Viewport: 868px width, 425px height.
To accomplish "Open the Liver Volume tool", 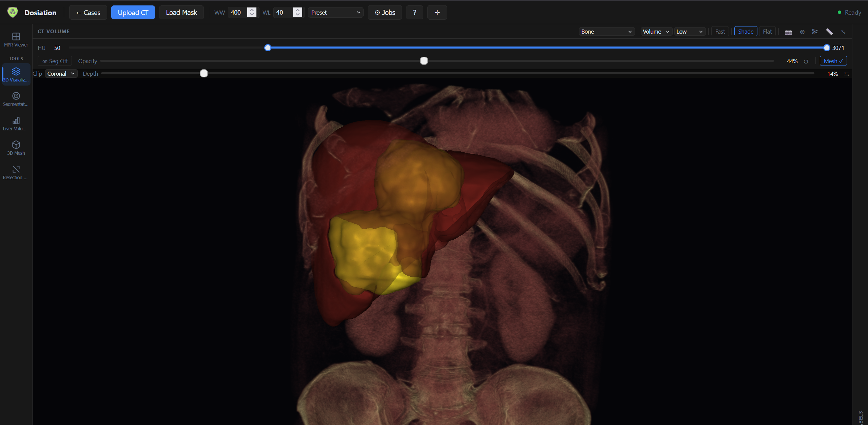I will [16, 124].
